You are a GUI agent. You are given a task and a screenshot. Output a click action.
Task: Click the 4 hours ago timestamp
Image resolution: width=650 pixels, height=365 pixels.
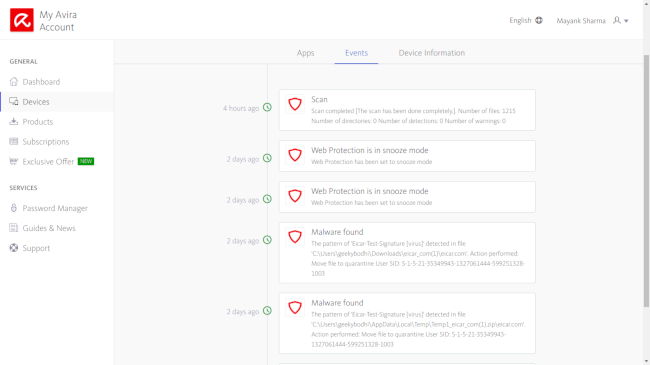pos(241,108)
